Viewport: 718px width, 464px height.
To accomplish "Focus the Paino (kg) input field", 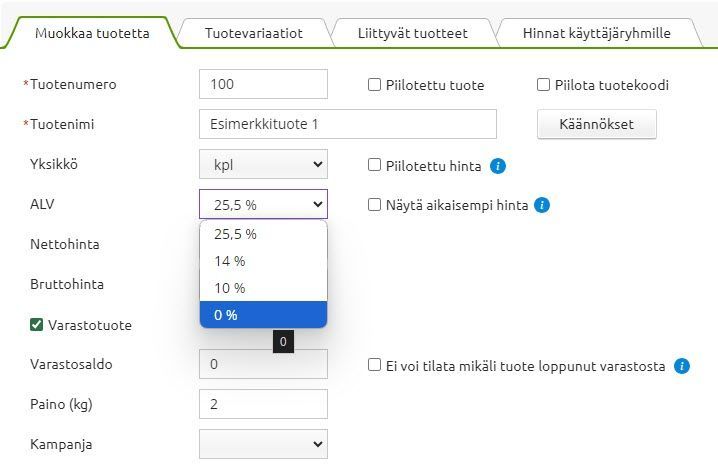I will click(x=263, y=404).
